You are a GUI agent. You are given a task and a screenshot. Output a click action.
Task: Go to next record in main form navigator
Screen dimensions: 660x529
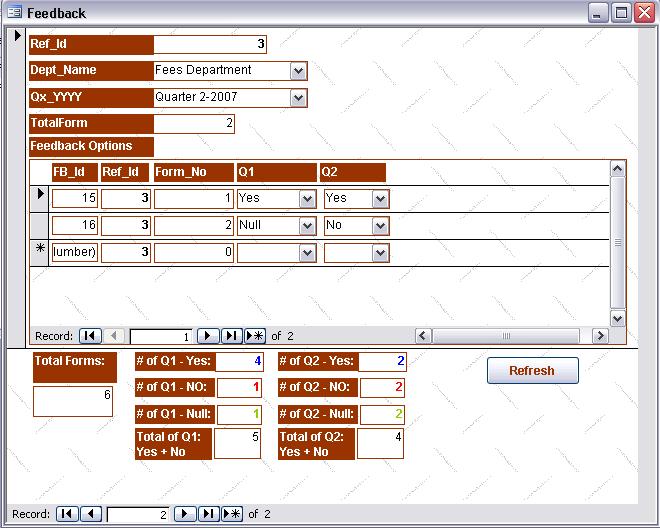(185, 514)
